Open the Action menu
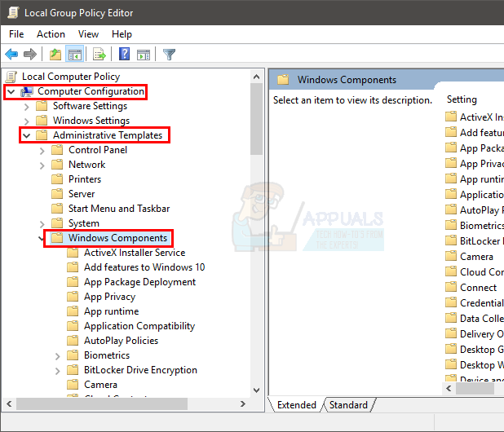Viewport: 504px width, 432px height. 51,34
